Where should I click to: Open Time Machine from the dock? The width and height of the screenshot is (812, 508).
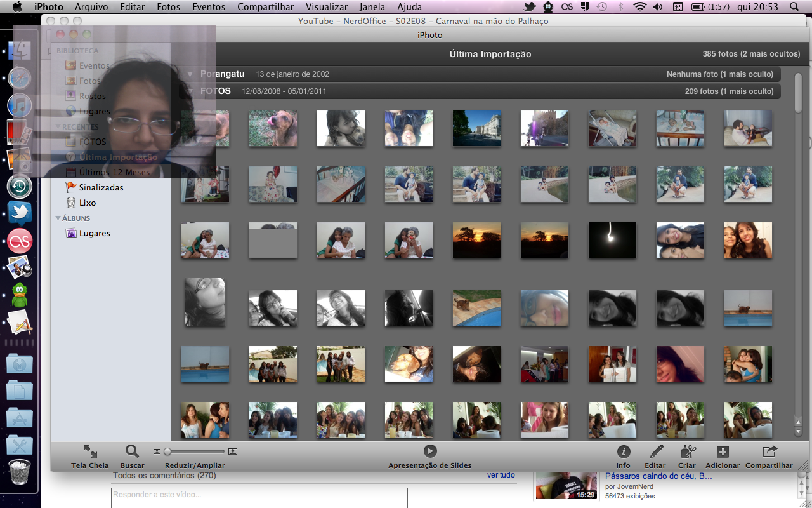coord(20,186)
